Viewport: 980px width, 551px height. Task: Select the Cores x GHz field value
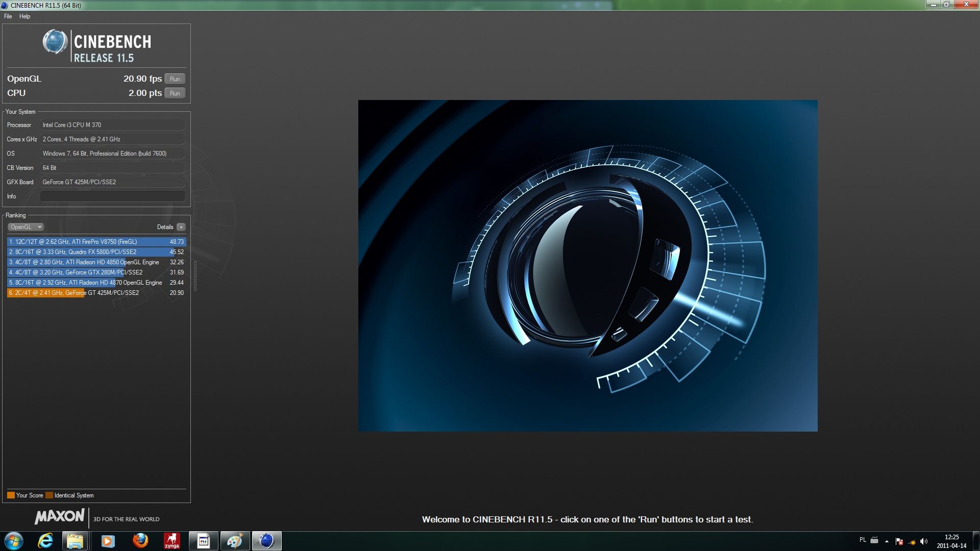(x=113, y=139)
